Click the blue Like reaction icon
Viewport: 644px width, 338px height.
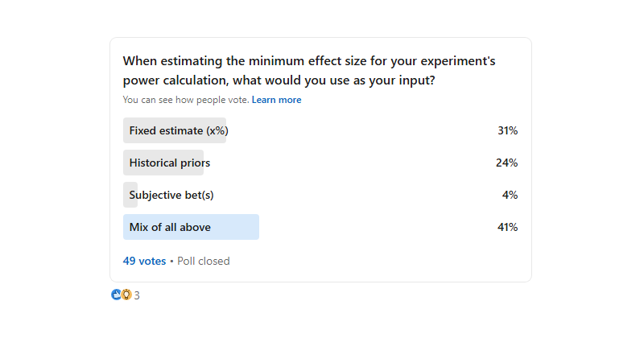(115, 295)
